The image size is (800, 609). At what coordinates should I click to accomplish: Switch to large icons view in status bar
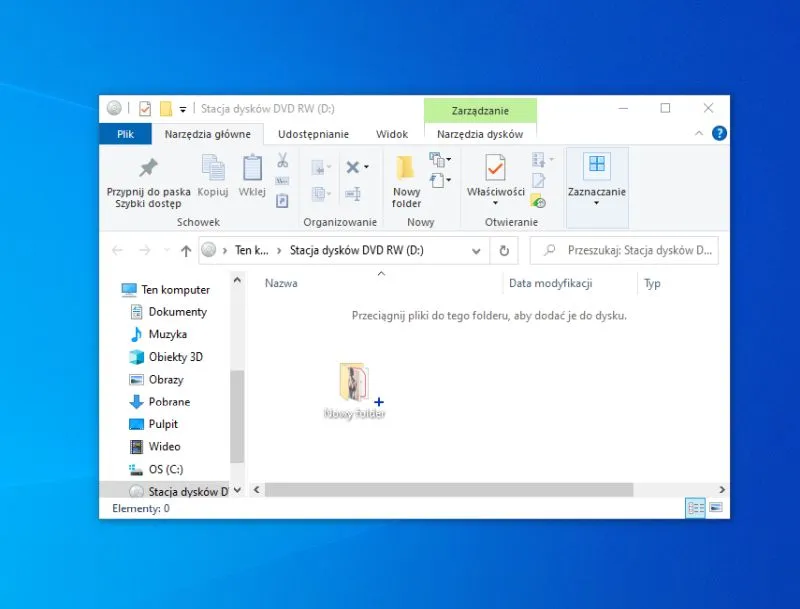tap(715, 508)
